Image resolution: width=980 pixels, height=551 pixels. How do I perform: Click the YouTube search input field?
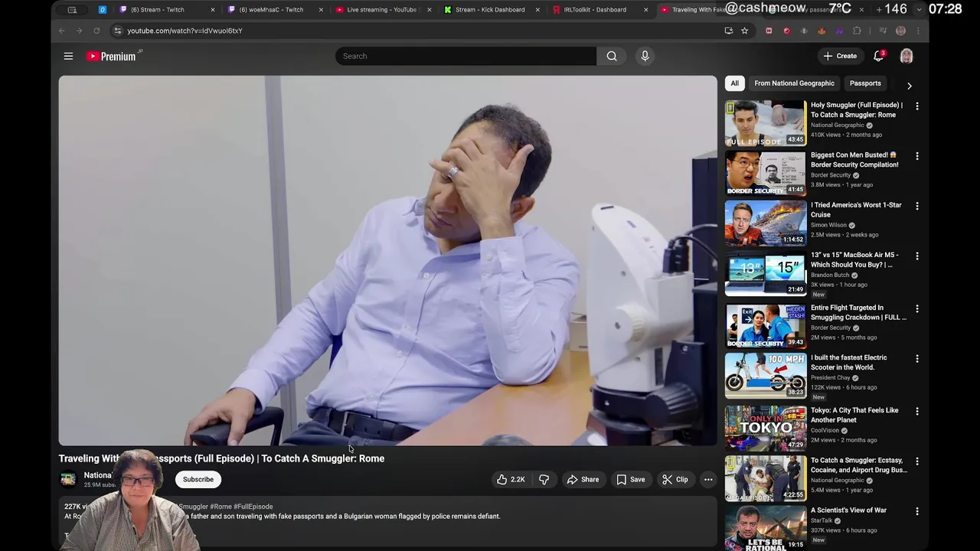465,56
